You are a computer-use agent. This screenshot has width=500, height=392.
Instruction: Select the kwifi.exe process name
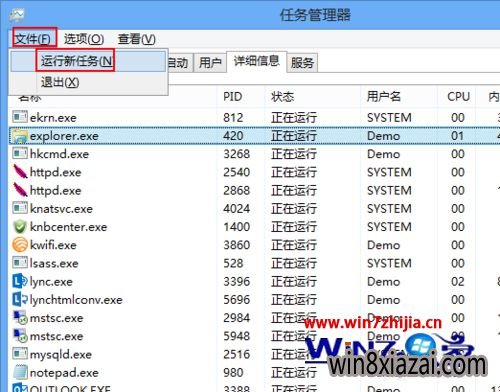click(53, 245)
